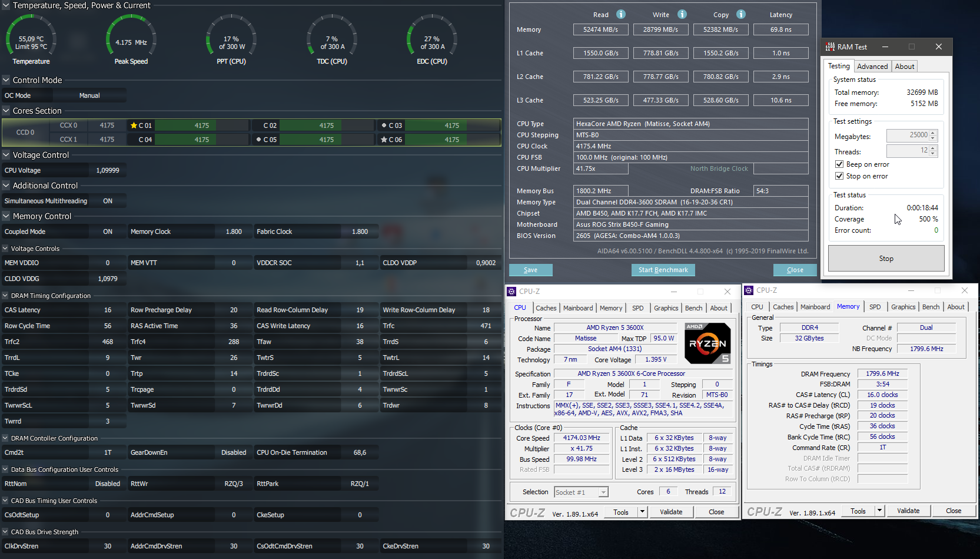980x559 pixels.
Task: Toggle the GearDownEn Disabled value
Action: [x=234, y=452]
